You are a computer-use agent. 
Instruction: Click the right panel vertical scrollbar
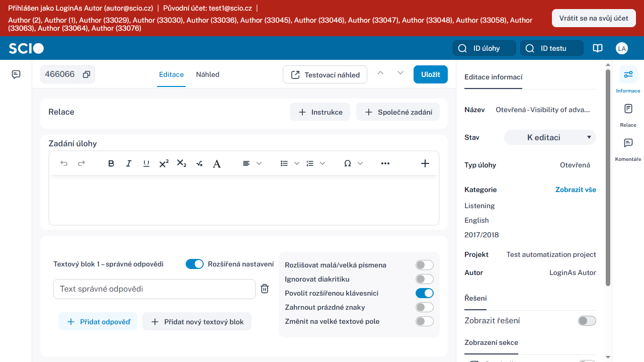point(608,177)
